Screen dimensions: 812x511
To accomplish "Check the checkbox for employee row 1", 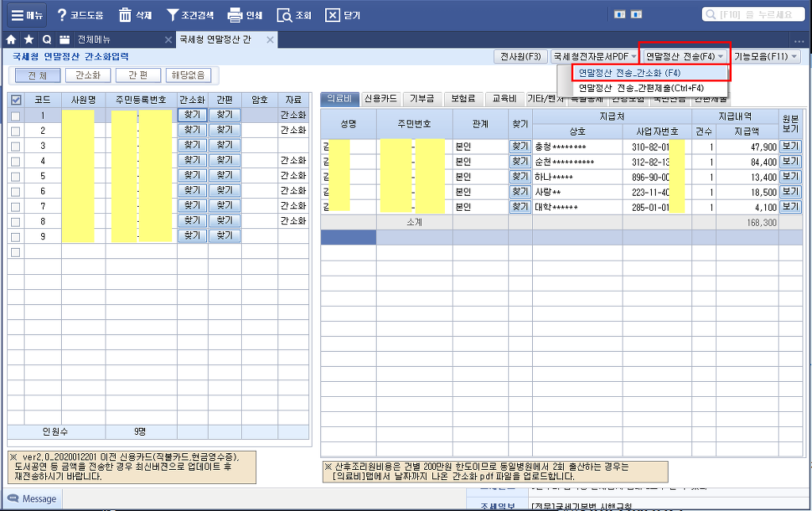I will click(15, 115).
